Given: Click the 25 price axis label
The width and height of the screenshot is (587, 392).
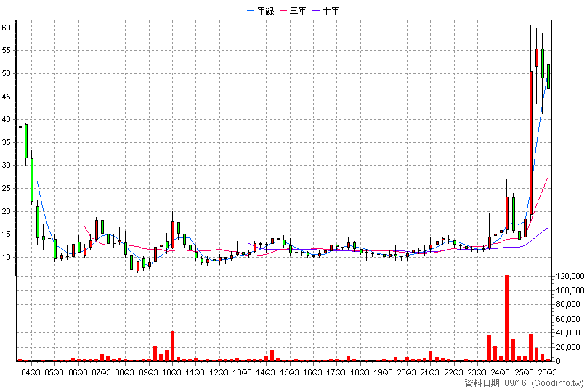Looking at the screenshot, I should [x=6, y=188].
